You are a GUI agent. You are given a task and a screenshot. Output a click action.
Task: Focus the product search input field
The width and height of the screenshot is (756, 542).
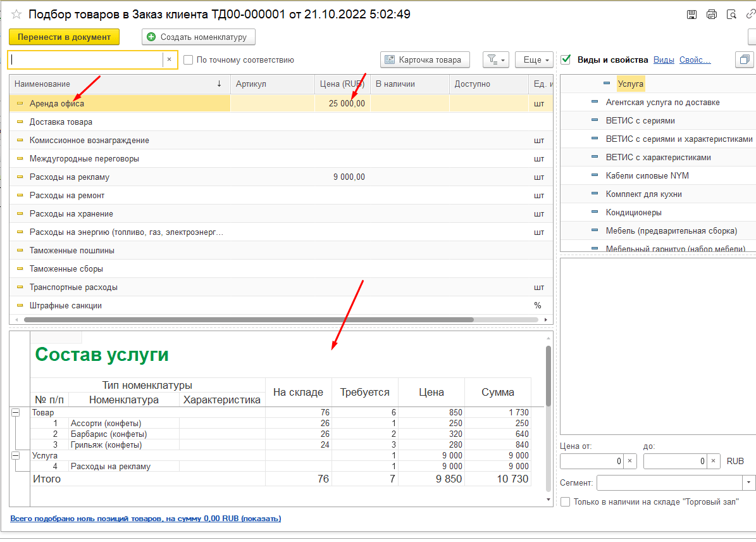86,60
